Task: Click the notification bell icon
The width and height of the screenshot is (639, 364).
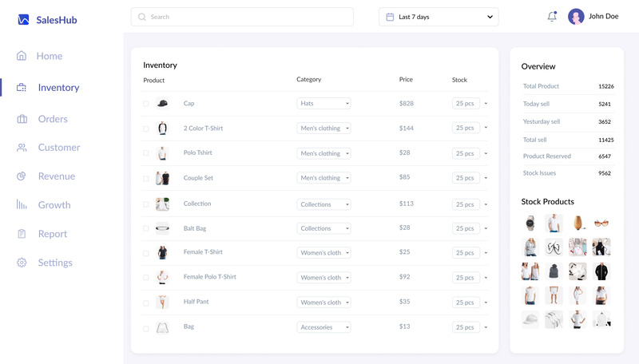Action: point(552,17)
